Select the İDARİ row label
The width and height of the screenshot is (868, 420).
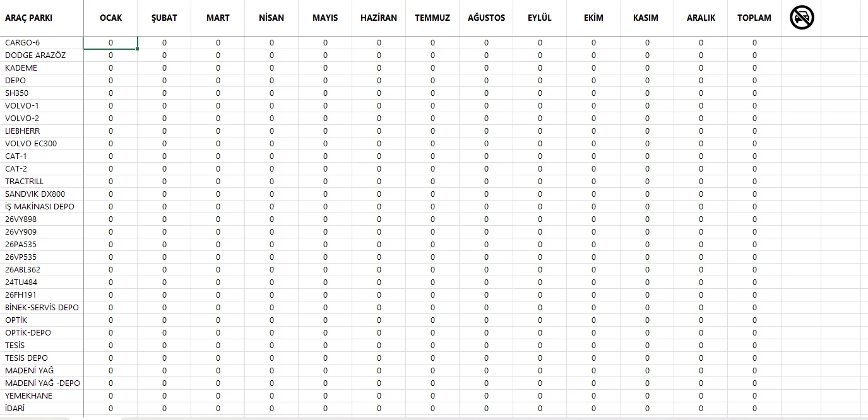15,409
